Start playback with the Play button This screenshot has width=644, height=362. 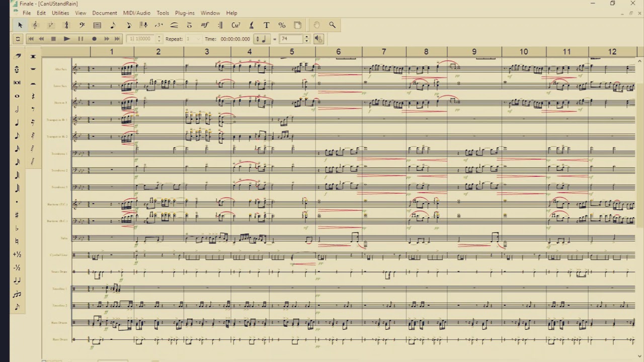(x=67, y=39)
